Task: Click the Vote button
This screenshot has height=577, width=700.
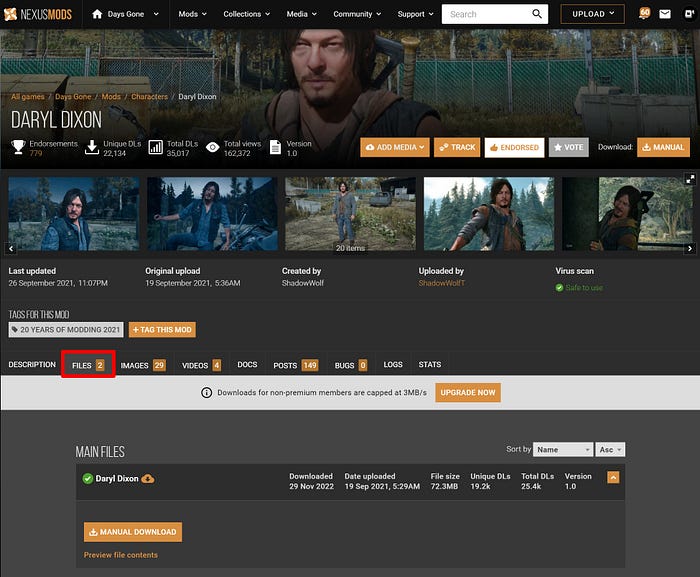Action: click(x=569, y=147)
